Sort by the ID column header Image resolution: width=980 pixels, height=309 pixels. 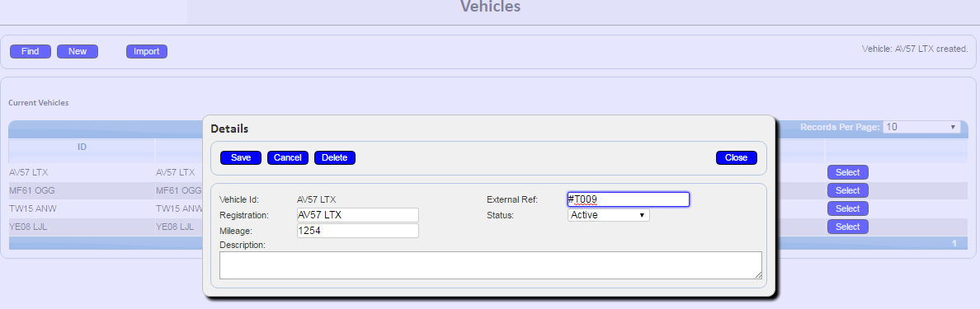[82, 147]
